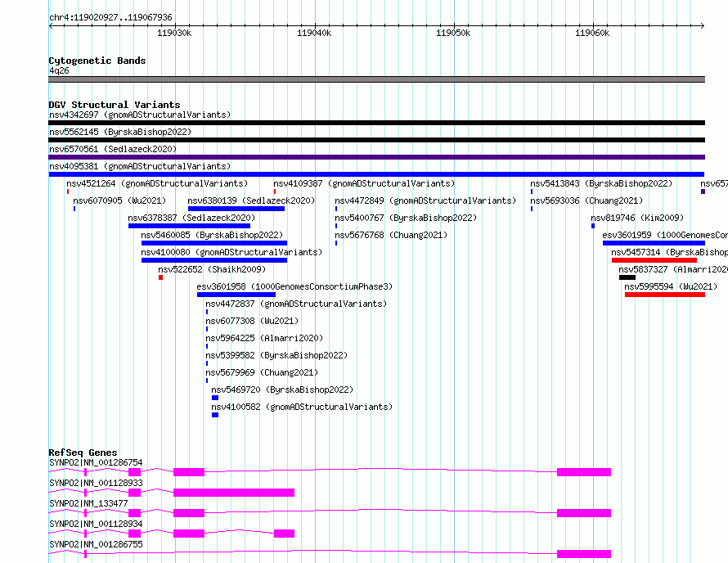
Task: Select the nsv5837327 Almarri label
Action: tap(672, 269)
